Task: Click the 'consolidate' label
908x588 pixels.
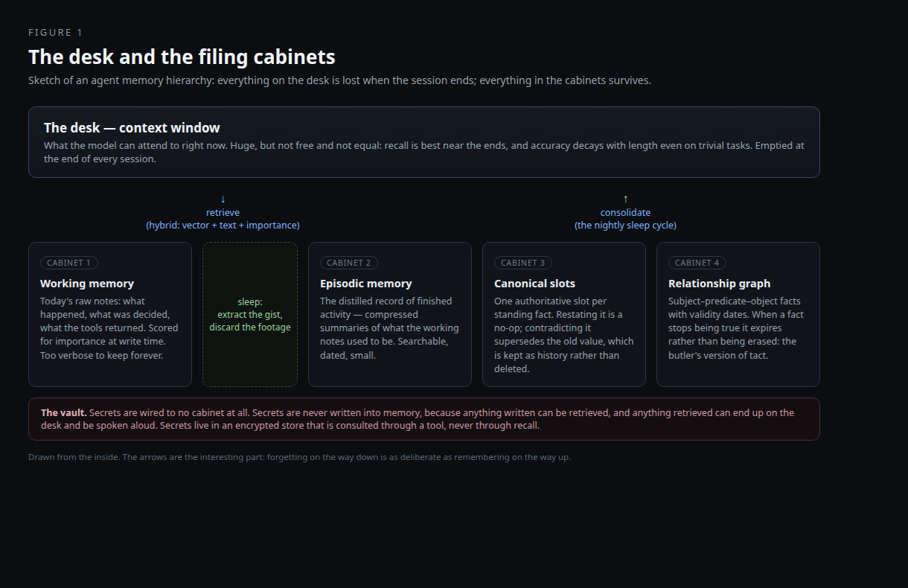Action: pos(625,212)
